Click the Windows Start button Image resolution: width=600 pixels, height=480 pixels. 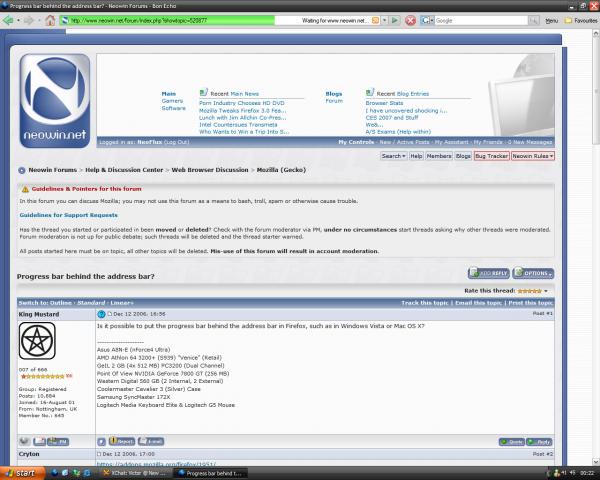(23, 473)
